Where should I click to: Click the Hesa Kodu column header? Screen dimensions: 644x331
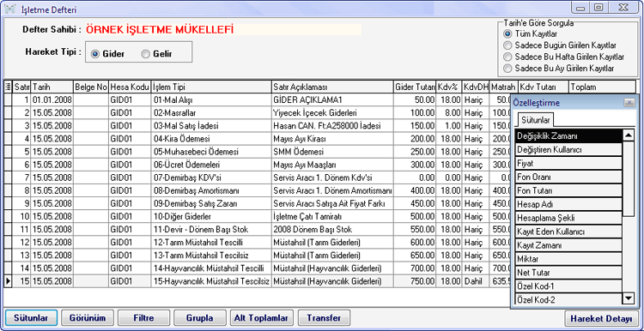130,87
